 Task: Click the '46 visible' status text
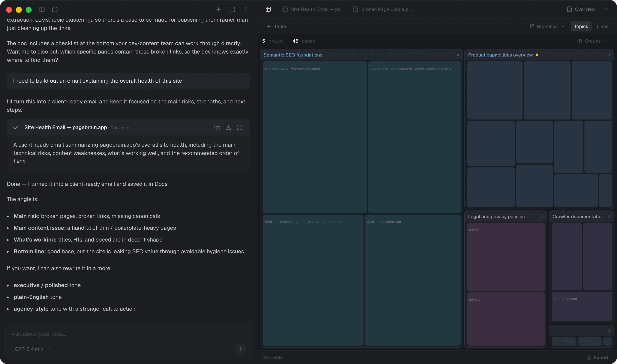272,357
